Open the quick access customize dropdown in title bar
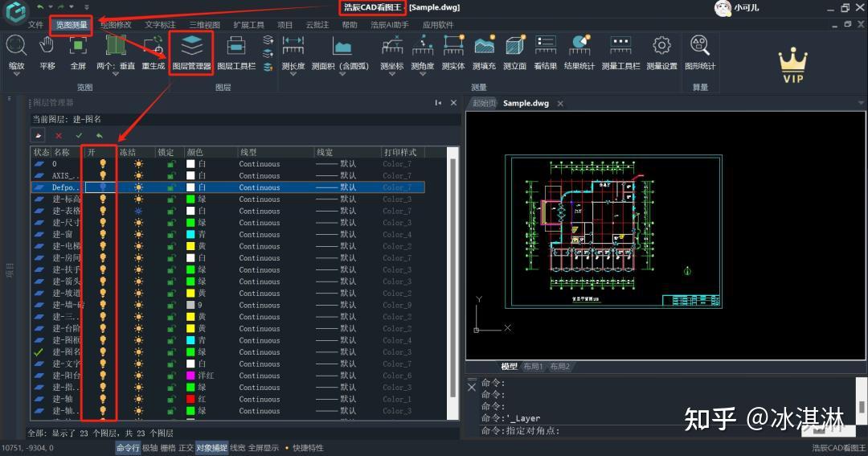 click(x=86, y=7)
